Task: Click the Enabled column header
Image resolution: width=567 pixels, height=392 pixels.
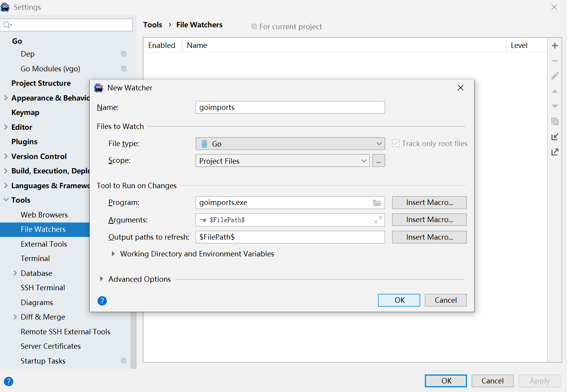Action: tap(161, 45)
